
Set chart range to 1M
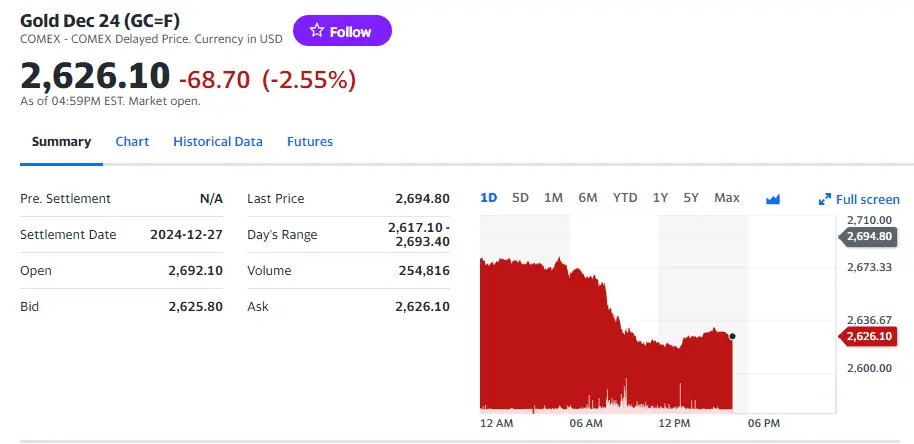click(553, 198)
